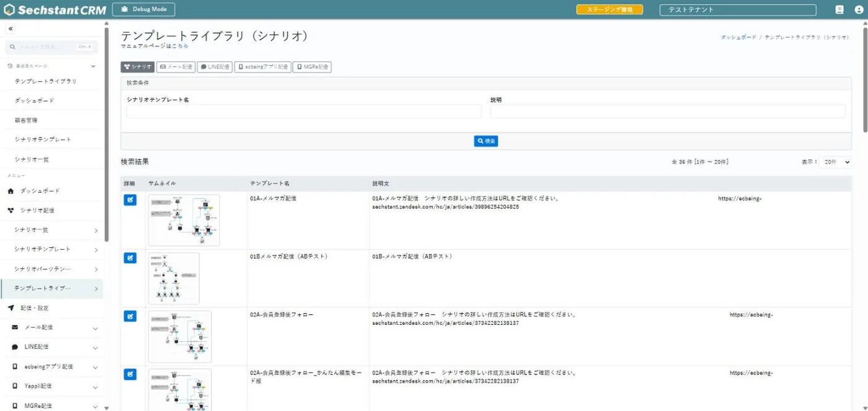The height and width of the screenshot is (411, 868).
Task: Open テンプレートライブラリ in recently viewed pages
Action: tap(46, 81)
